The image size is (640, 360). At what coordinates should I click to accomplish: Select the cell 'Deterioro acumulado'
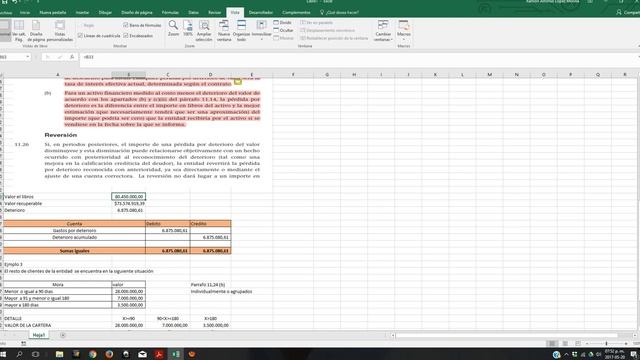74,238
